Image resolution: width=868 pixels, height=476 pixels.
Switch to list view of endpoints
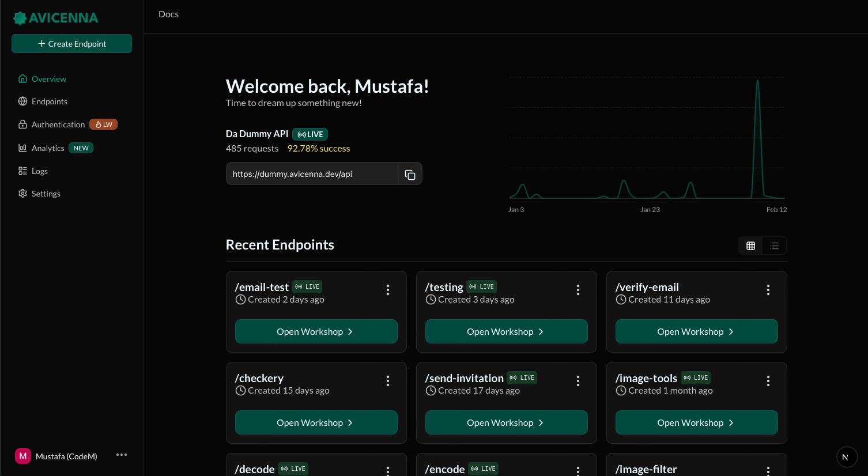[x=774, y=246]
